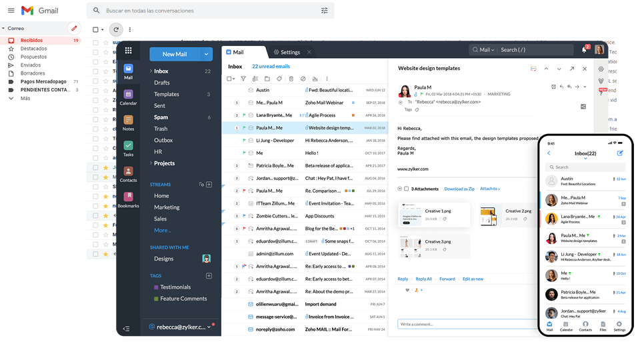Toggle the flag on Li Jung - Developer email
This screenshot has width=644, height=346.
pyautogui.click(x=244, y=141)
